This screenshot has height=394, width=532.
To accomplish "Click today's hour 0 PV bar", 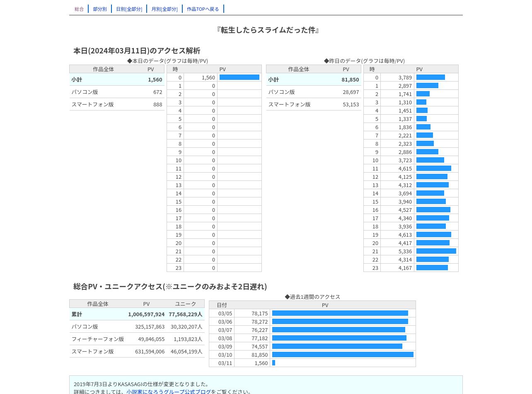I will tap(239, 77).
